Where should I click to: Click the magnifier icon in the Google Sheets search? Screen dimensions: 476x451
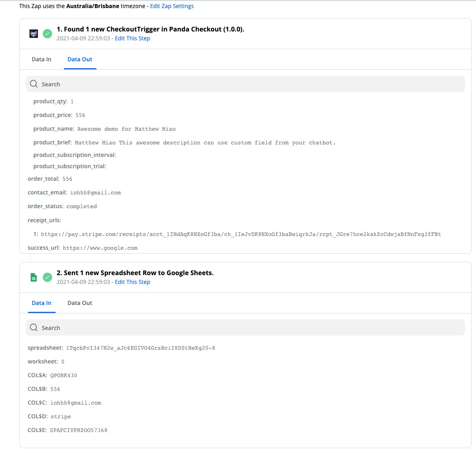[34, 328]
